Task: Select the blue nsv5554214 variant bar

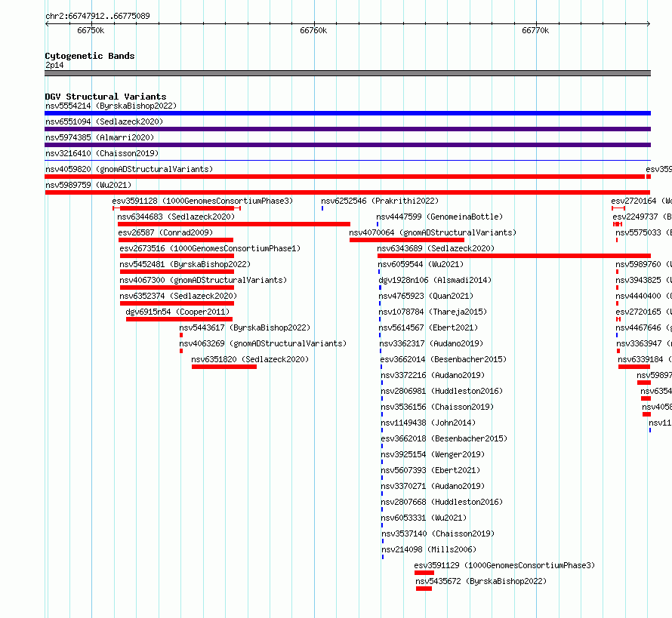Action: coord(347,113)
